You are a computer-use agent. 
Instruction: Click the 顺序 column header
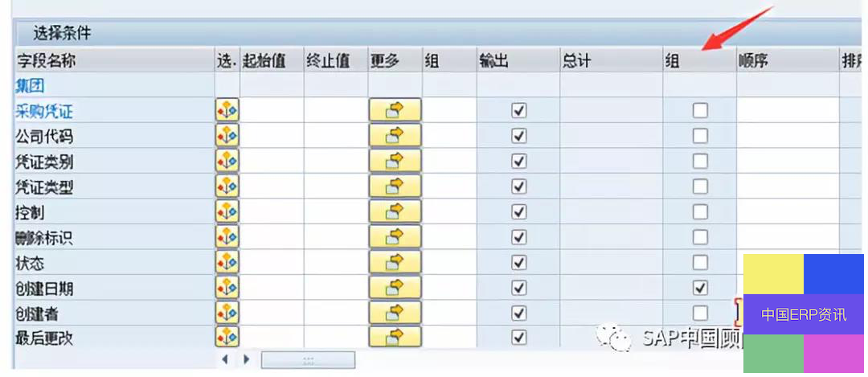(753, 61)
